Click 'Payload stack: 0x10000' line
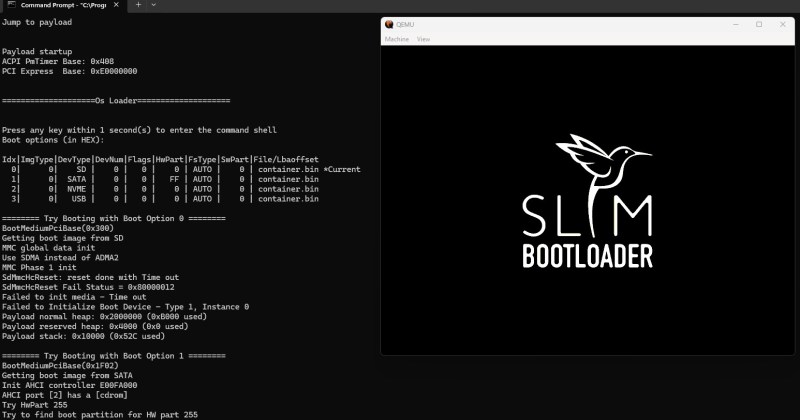800x420 pixels. pyautogui.click(x=83, y=336)
